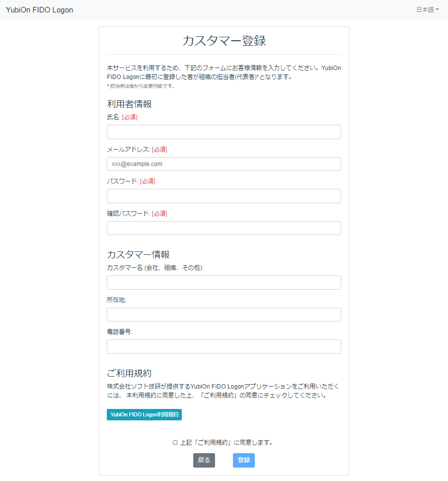Check the 上記「ご利用規約」に同意します checkbox
The width and height of the screenshot is (448, 481).
point(175,443)
